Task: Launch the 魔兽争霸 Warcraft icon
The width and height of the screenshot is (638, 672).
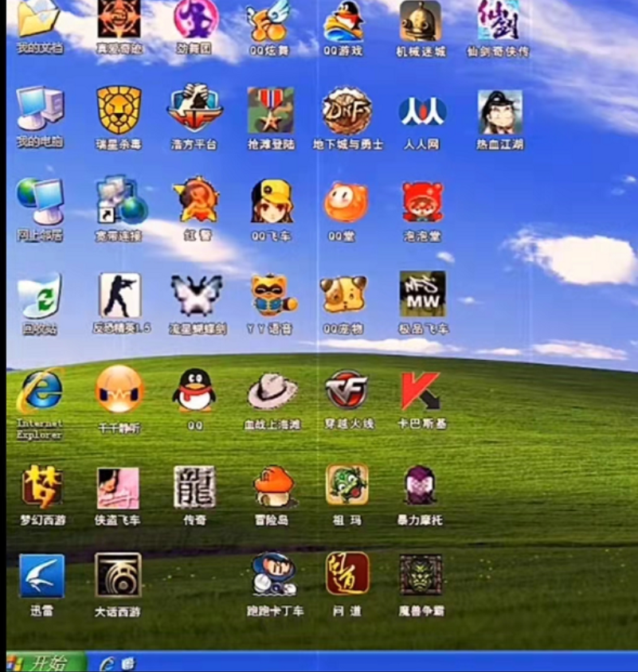Action: [421, 575]
